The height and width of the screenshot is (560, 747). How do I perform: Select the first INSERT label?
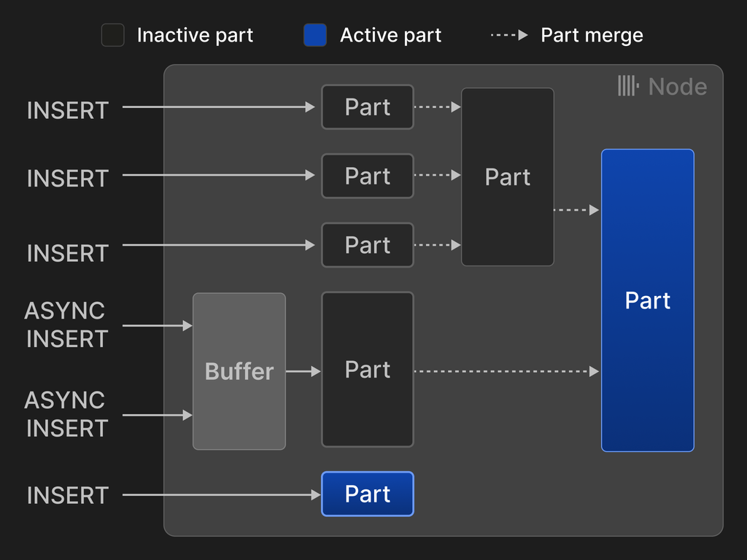(66, 109)
